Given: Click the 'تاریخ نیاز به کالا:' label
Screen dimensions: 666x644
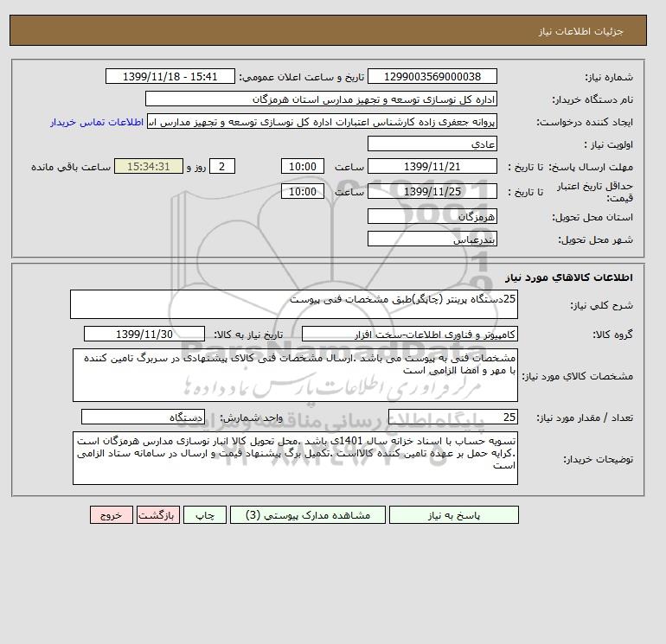Looking at the screenshot, I should click(x=248, y=335).
